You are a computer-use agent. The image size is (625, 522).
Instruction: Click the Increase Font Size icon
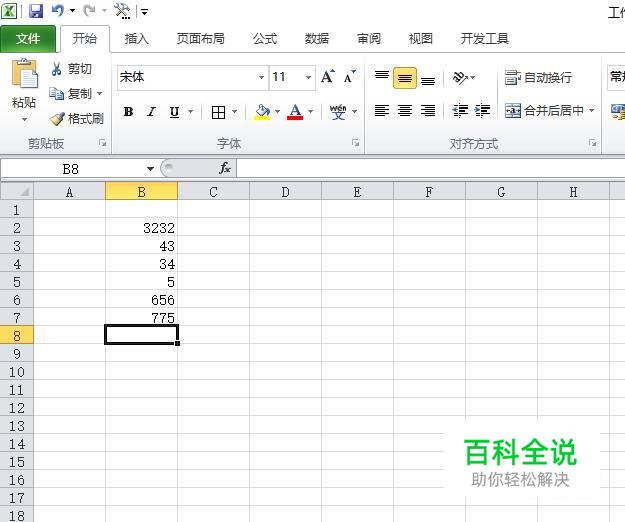pyautogui.click(x=328, y=77)
